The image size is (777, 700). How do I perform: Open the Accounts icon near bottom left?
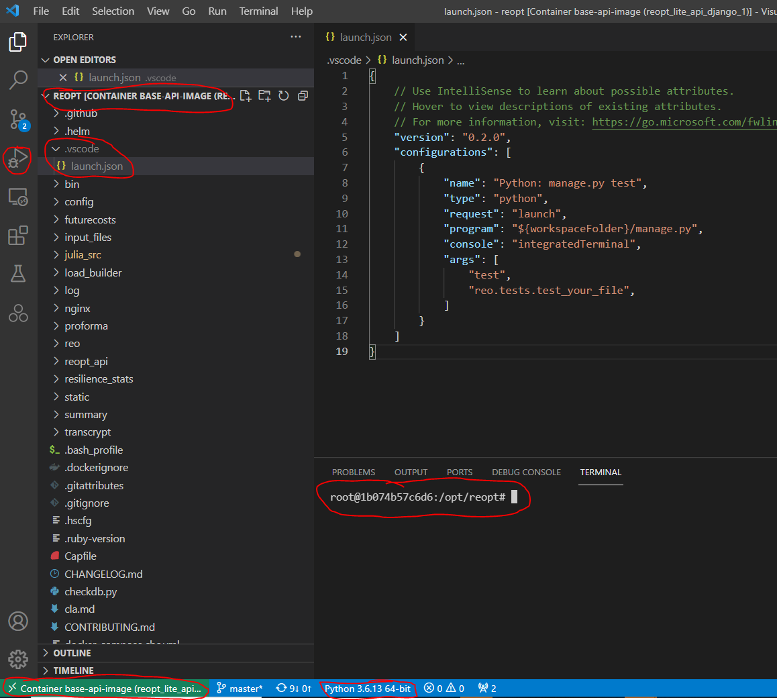(18, 621)
